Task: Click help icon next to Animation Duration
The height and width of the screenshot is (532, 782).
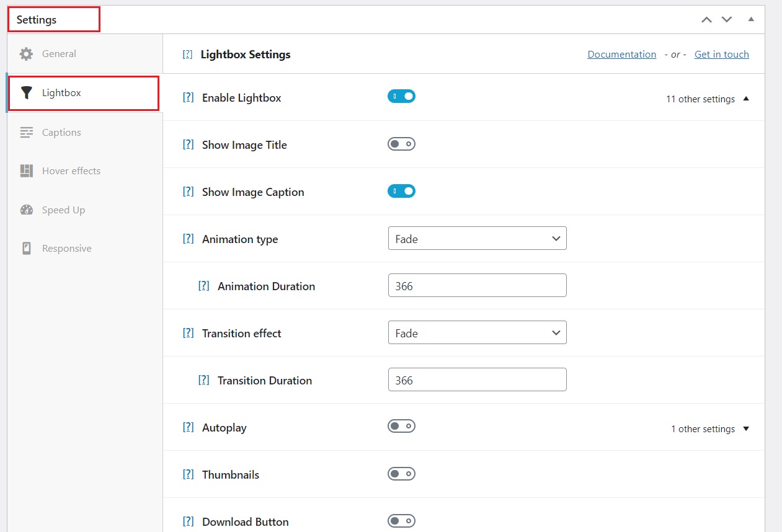Action: pos(203,286)
